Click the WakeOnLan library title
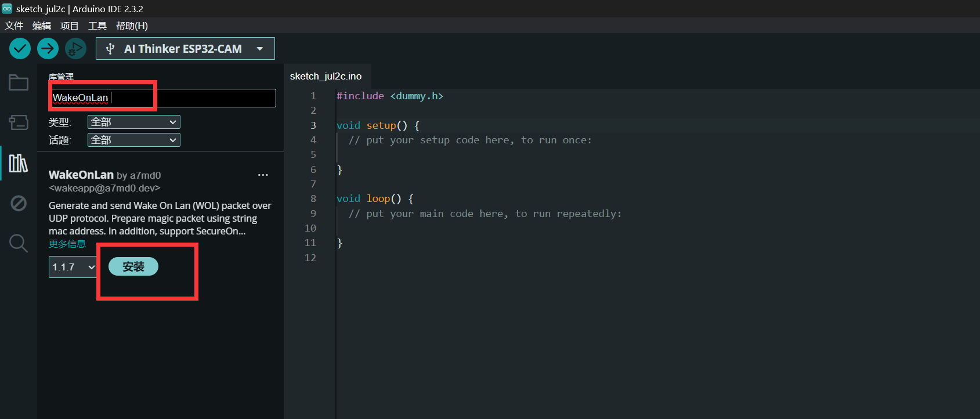 pyautogui.click(x=81, y=175)
